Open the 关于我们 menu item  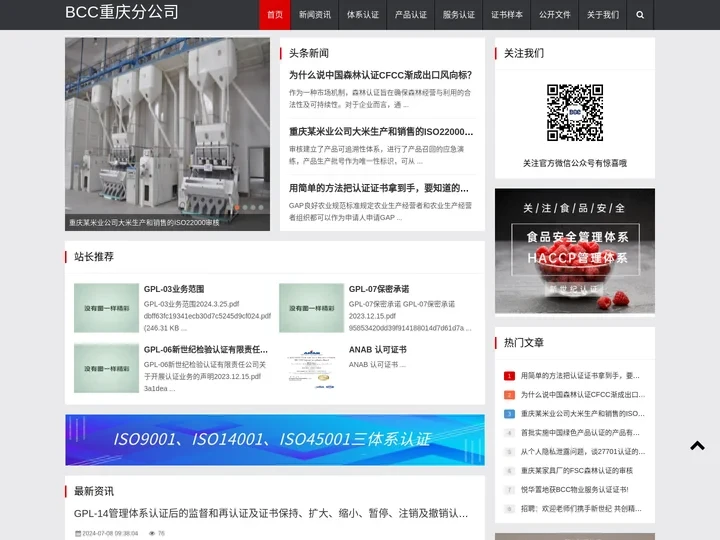pyautogui.click(x=603, y=15)
